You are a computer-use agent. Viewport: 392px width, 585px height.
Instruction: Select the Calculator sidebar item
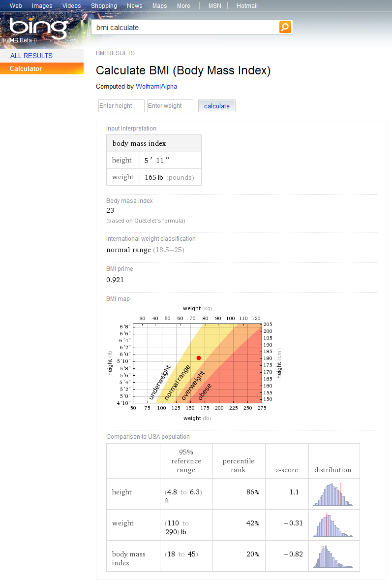pos(26,68)
